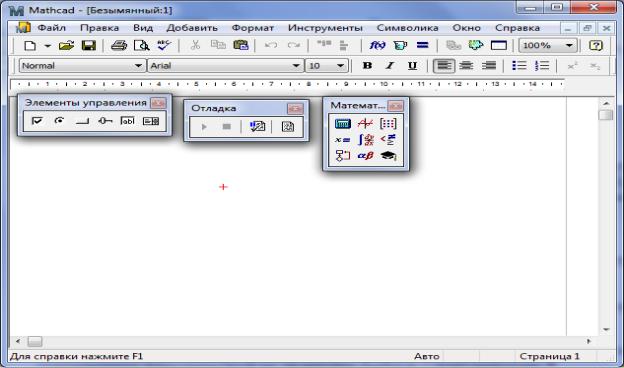Image resolution: width=624 pixels, height=368 pixels.
Task: Insert function with the f(x) icon
Action: [x=377, y=45]
